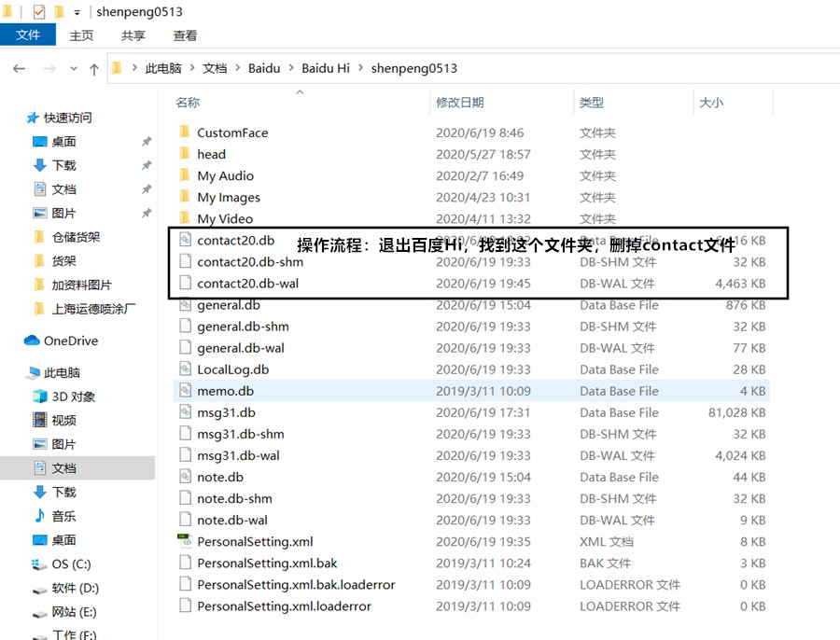Image resolution: width=840 pixels, height=640 pixels.
Task: Select pinned 桌面 under quick access
Action: 63,142
